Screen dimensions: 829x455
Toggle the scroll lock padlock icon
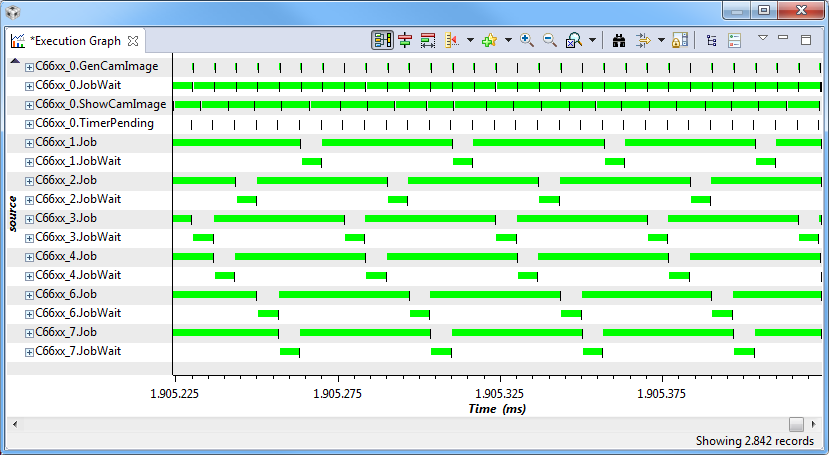679,40
